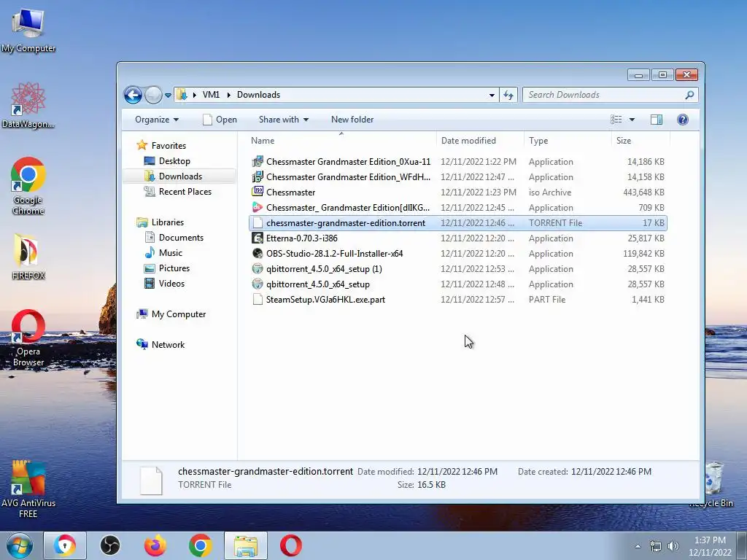Select Chessmaster Grandmaster Edition_WFdH file
Viewport: 747px width, 560px height.
click(457, 177)
